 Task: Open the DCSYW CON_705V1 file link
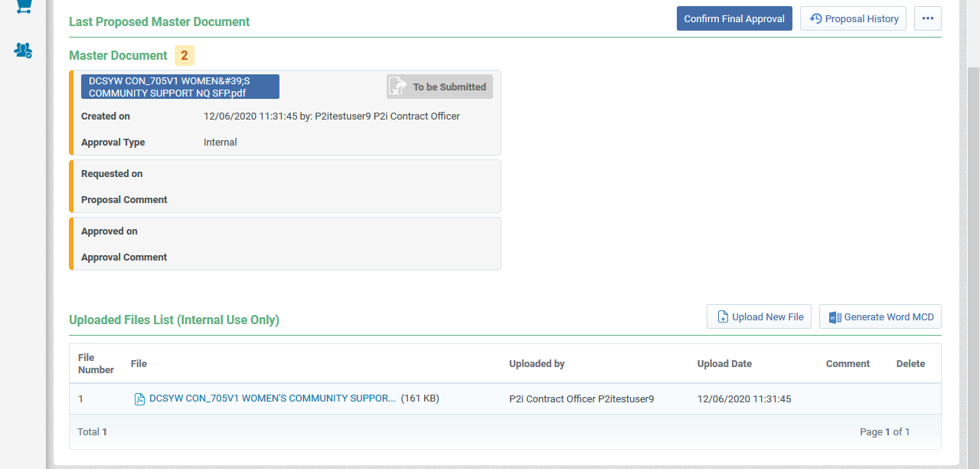(x=272, y=398)
